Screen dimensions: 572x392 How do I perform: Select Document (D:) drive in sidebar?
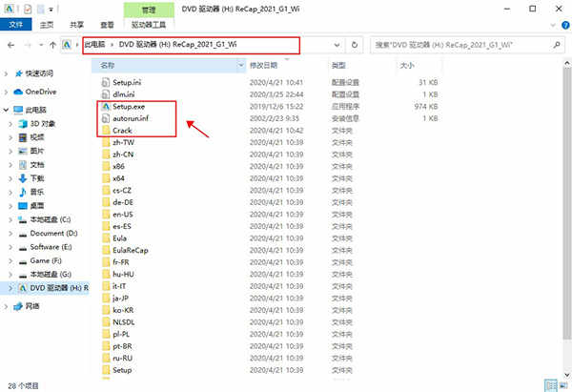tap(53, 234)
